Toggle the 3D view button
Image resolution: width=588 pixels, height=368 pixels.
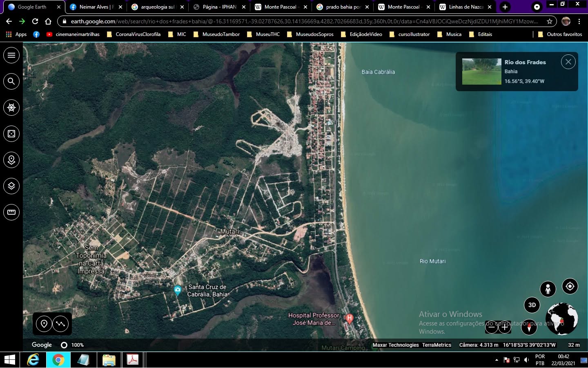tap(532, 305)
